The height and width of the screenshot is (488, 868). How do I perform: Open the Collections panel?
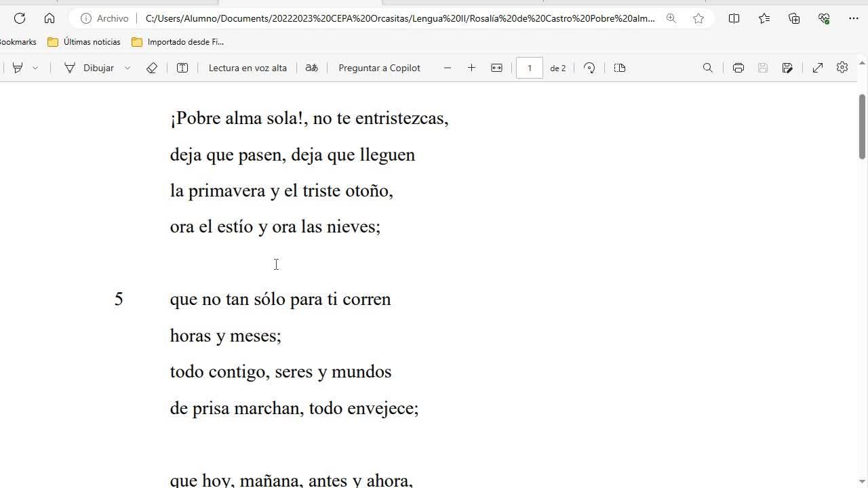794,18
